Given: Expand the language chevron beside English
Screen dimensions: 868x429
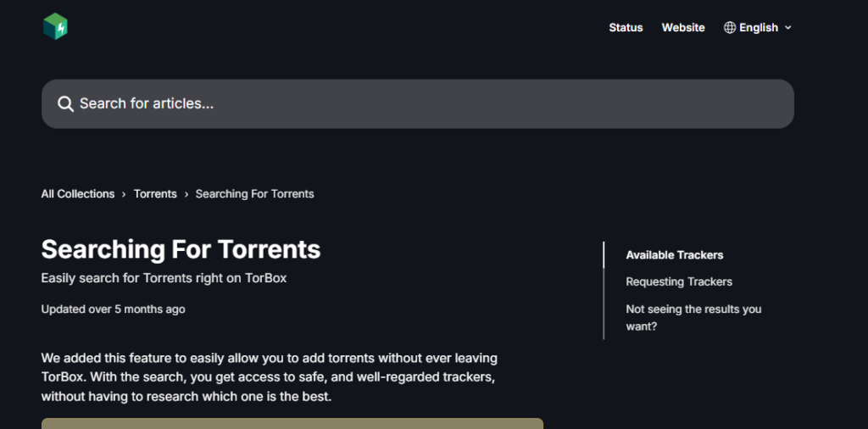Looking at the screenshot, I should (787, 28).
